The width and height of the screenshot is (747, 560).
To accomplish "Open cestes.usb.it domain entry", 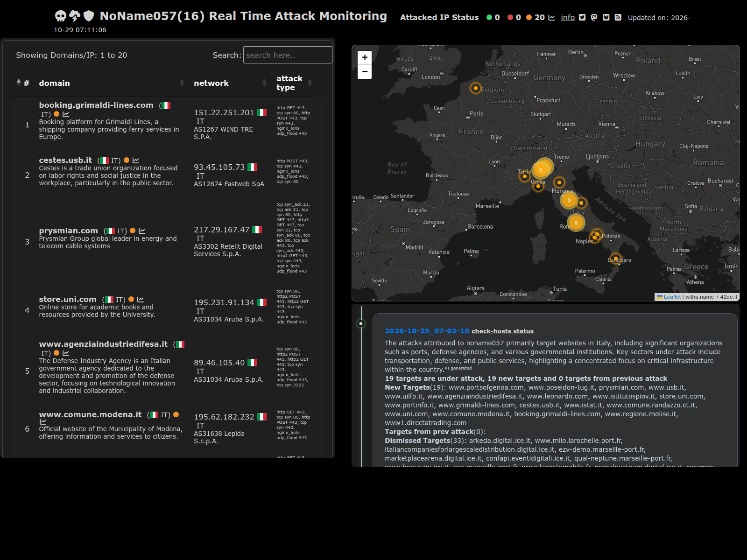I will (x=65, y=161).
